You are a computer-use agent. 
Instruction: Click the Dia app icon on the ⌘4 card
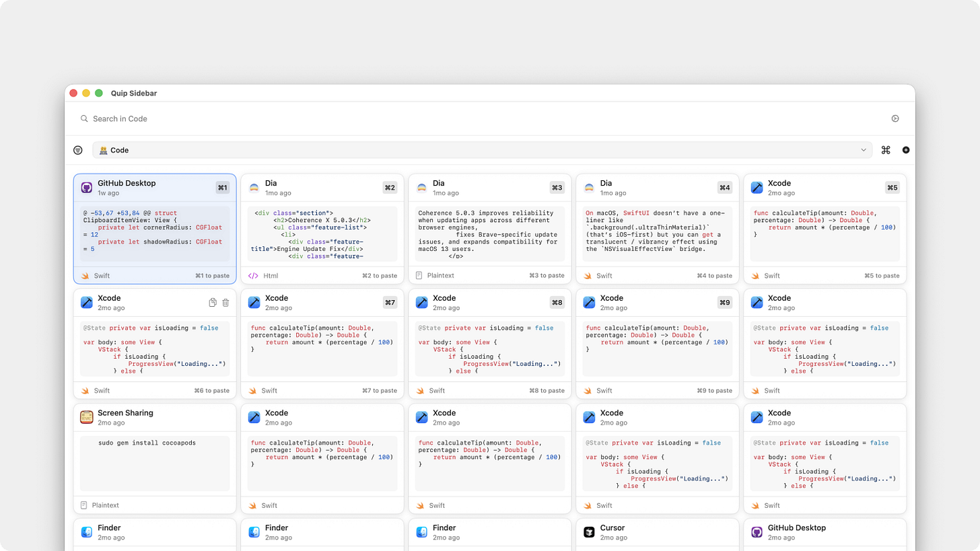tap(589, 188)
